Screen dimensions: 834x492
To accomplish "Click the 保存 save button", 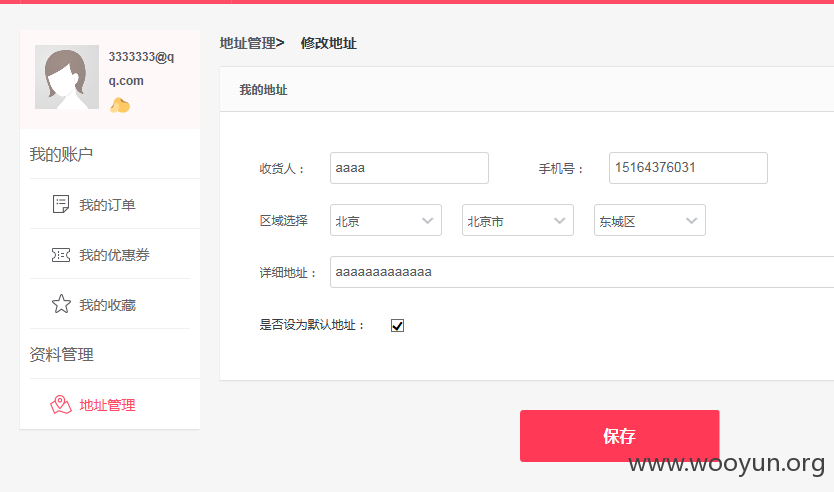I will coord(620,436).
